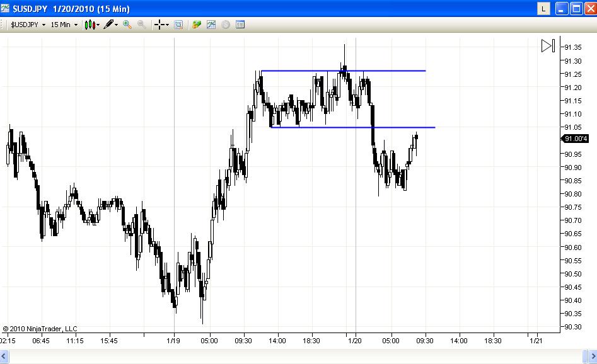Click the 1/21 date label on time axis

(536, 341)
